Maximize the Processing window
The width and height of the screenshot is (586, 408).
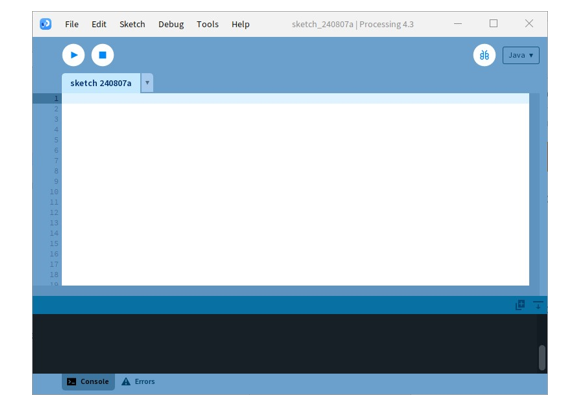coord(493,24)
